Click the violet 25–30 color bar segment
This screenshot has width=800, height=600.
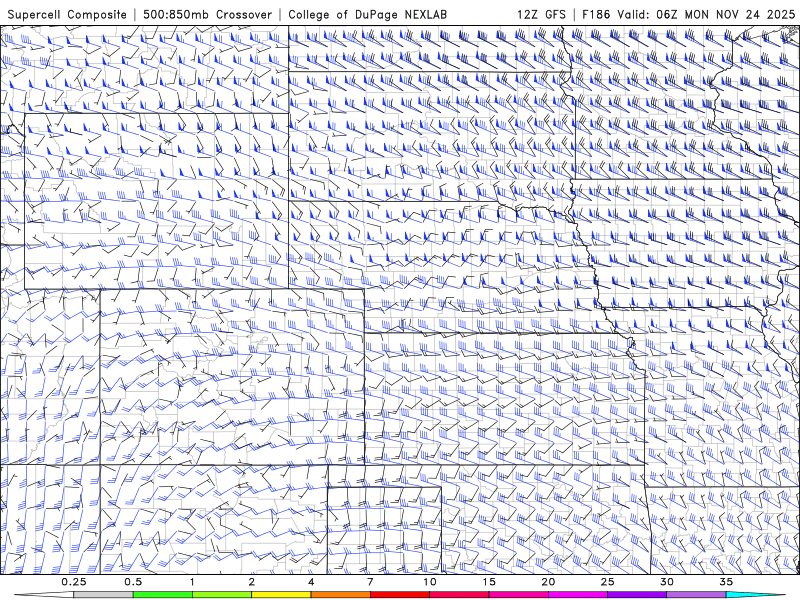637,595
